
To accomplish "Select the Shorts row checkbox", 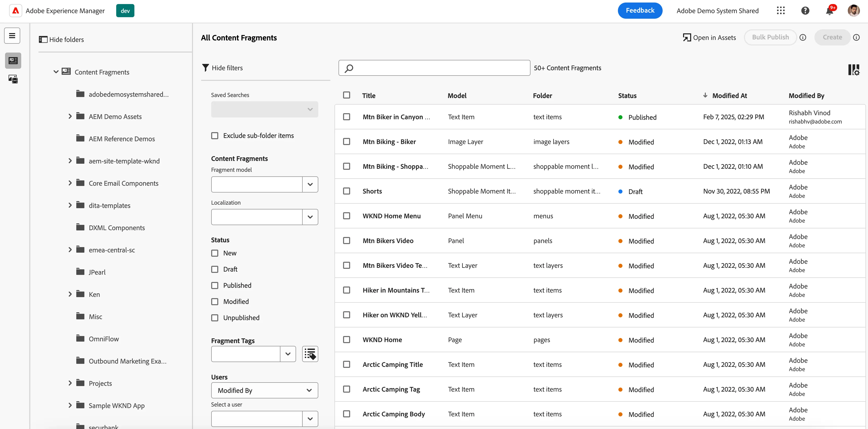I will coord(346,191).
